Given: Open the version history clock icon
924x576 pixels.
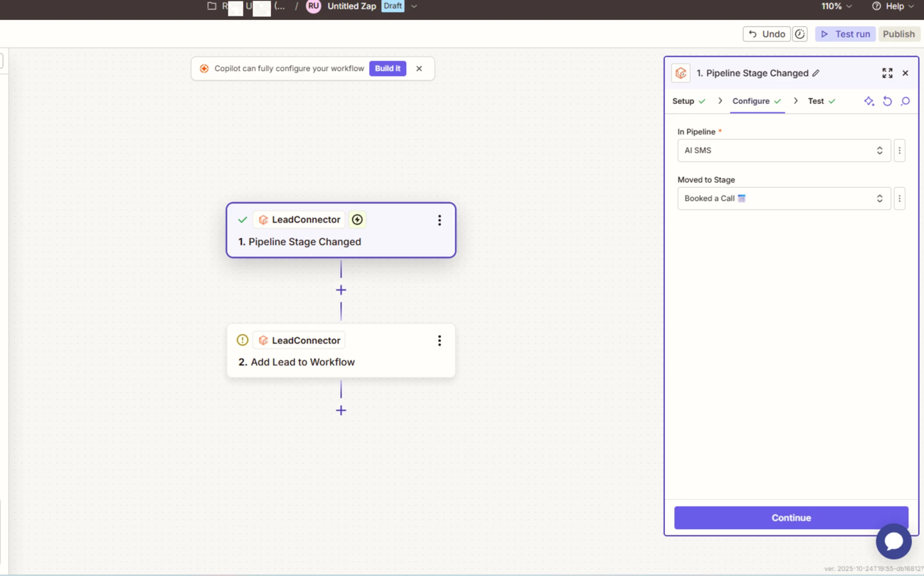Looking at the screenshot, I should tap(800, 34).
